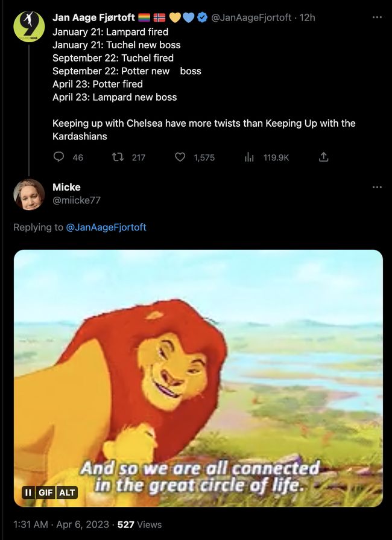Click the @JanAageFjortoft reply mention link
The image size is (392, 540).
tap(106, 227)
